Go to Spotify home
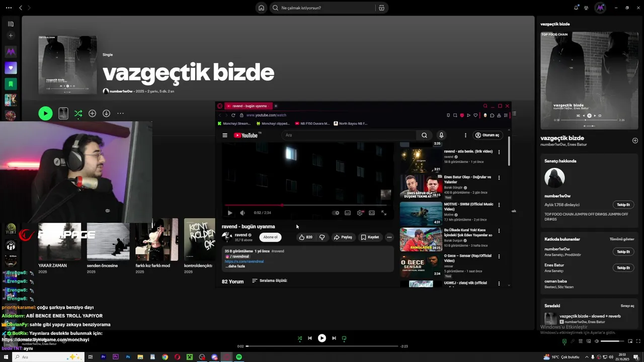Viewport: 644px width, 362px height. [x=261, y=8]
